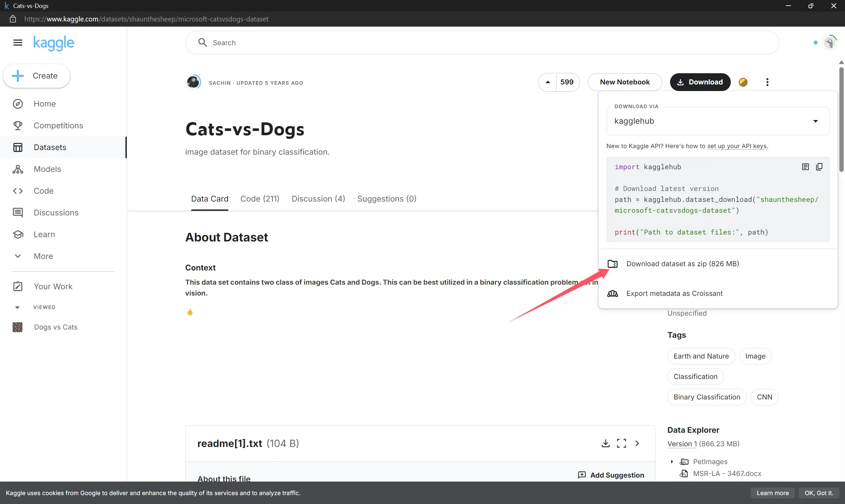Click the three-dot more options icon
This screenshot has width=845, height=504.
pos(767,82)
